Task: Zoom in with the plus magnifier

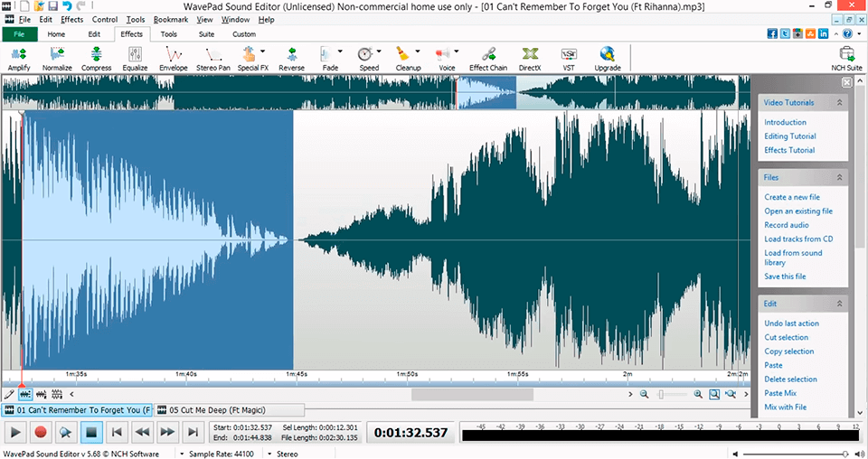Action: (698, 394)
